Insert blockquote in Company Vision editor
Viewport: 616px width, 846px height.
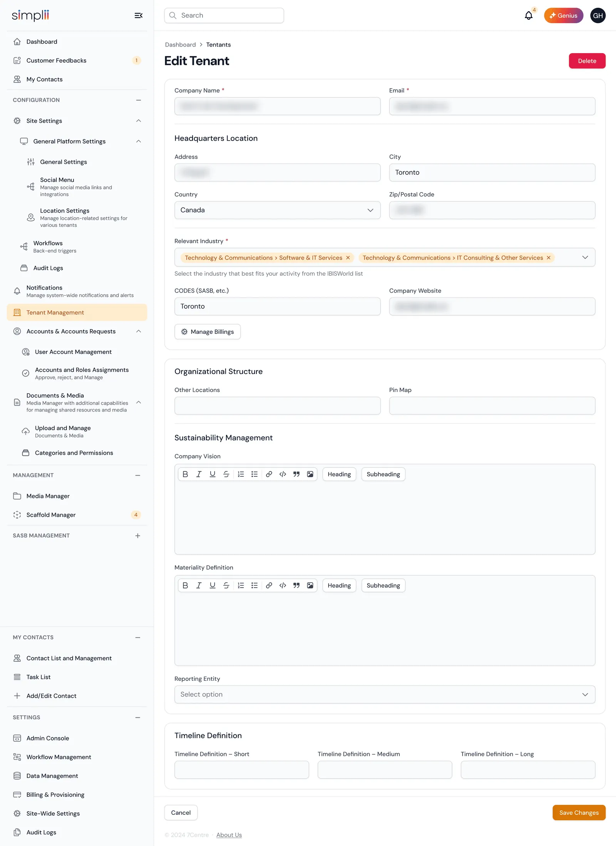[296, 474]
